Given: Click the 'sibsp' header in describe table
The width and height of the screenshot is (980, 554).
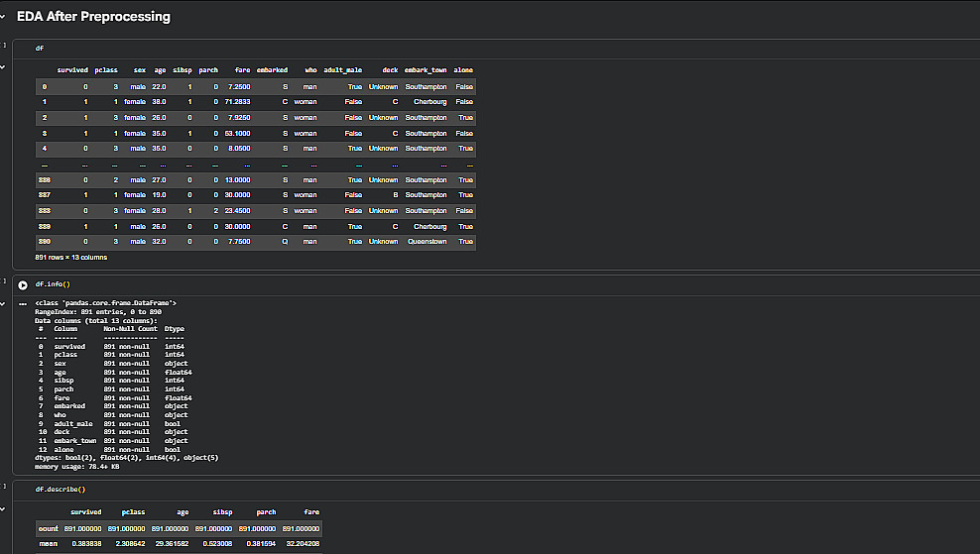Looking at the screenshot, I should (x=222, y=512).
